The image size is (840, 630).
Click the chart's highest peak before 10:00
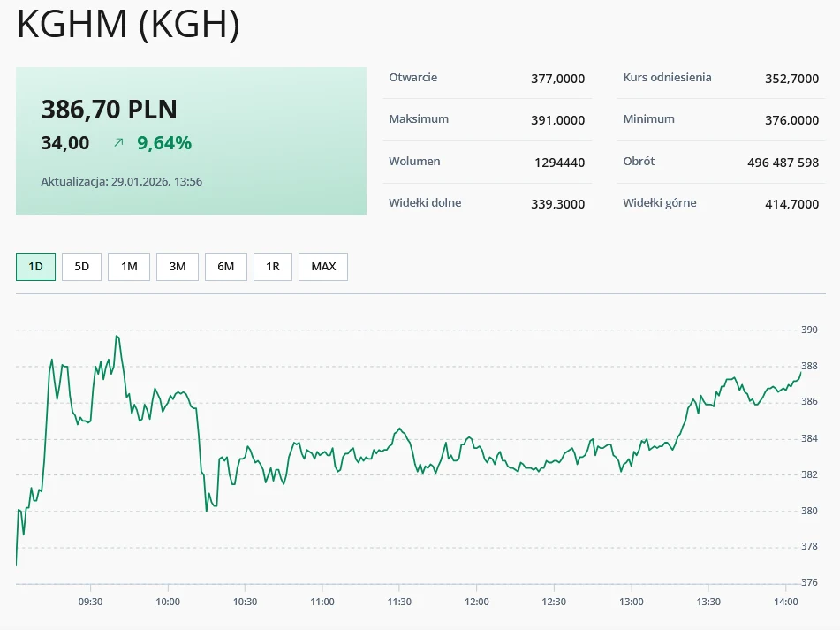[x=117, y=337]
